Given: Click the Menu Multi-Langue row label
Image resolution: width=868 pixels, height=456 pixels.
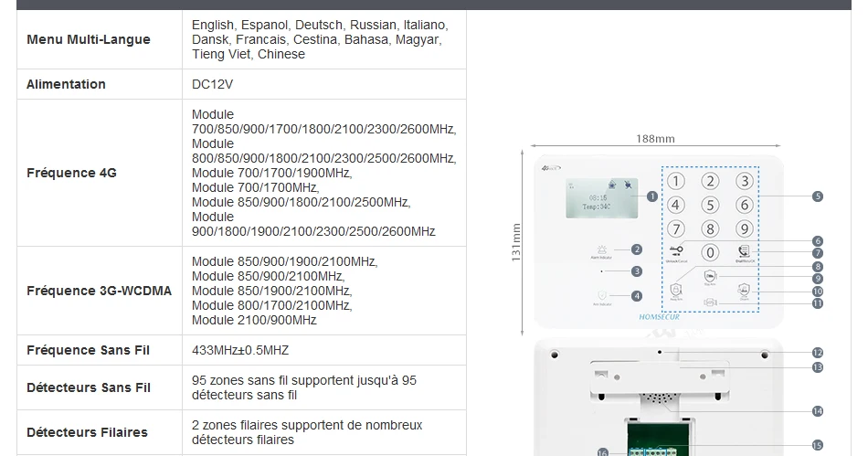Looking at the screenshot, I should [x=89, y=40].
